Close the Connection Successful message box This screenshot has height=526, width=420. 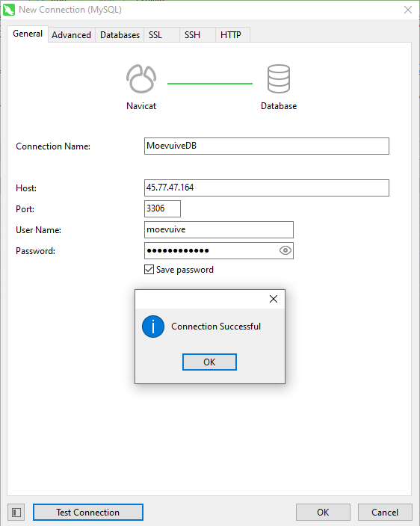tap(274, 299)
